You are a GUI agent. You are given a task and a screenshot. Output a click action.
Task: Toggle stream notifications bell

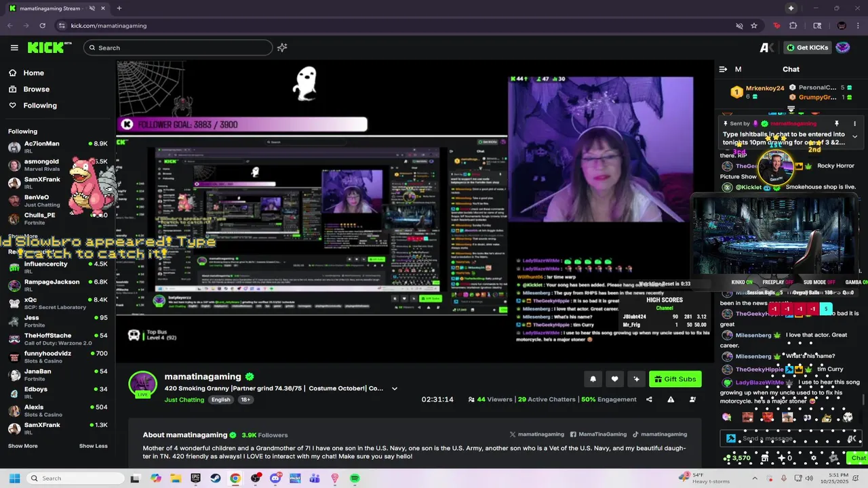click(x=593, y=379)
